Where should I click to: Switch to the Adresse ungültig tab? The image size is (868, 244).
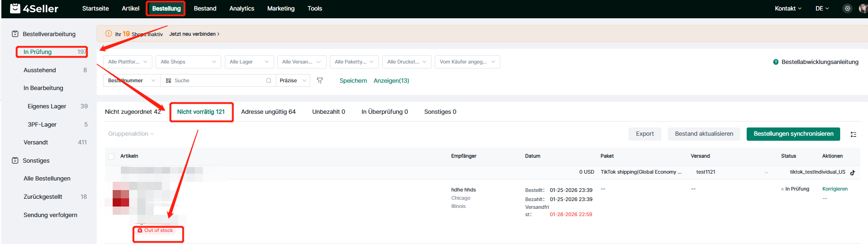click(x=268, y=111)
